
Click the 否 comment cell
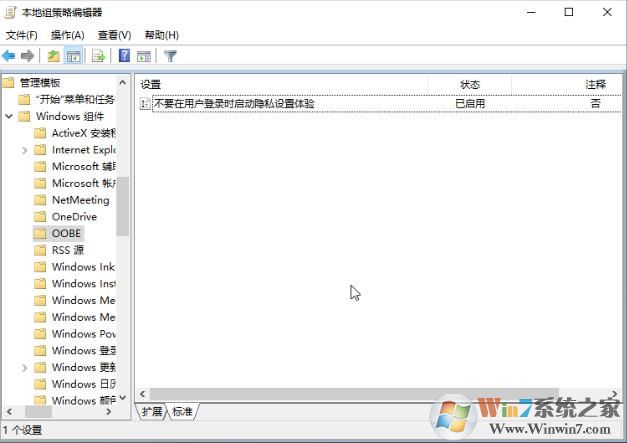pyautogui.click(x=595, y=104)
